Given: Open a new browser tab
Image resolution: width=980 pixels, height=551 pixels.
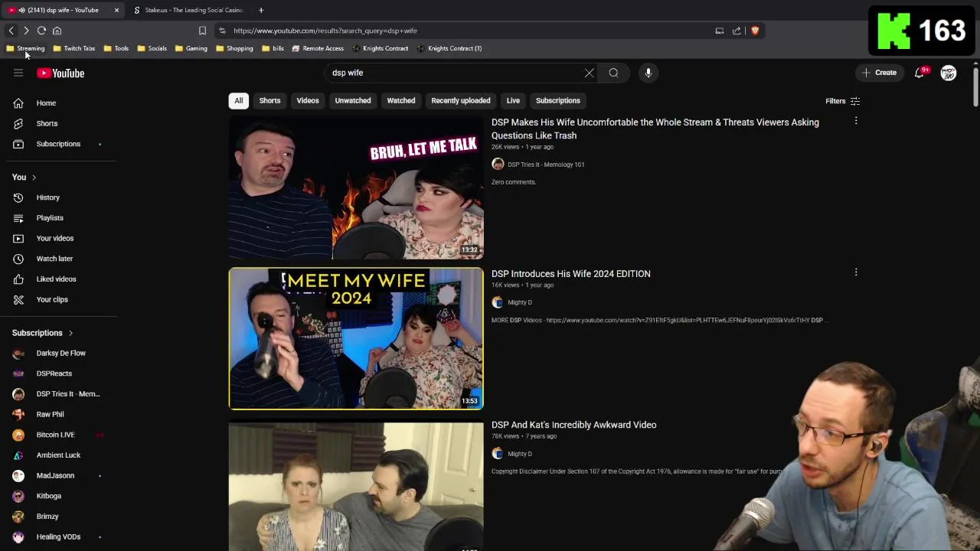Looking at the screenshot, I should [261, 10].
